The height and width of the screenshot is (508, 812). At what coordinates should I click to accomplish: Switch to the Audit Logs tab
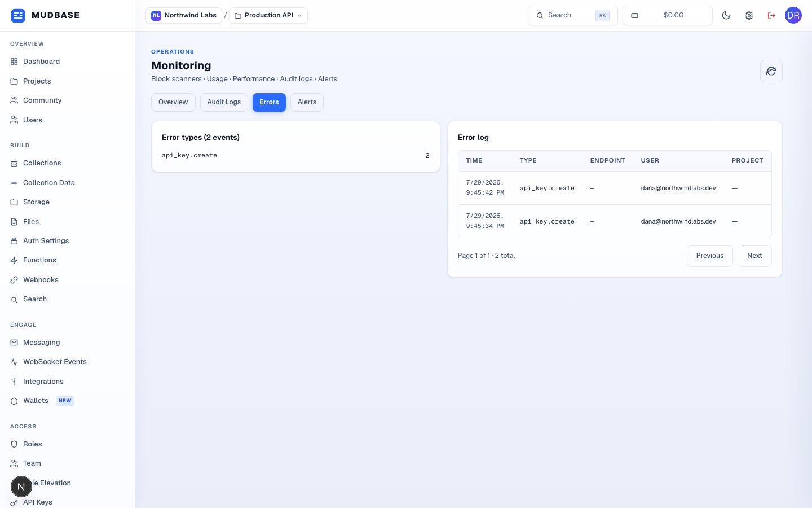pos(224,102)
